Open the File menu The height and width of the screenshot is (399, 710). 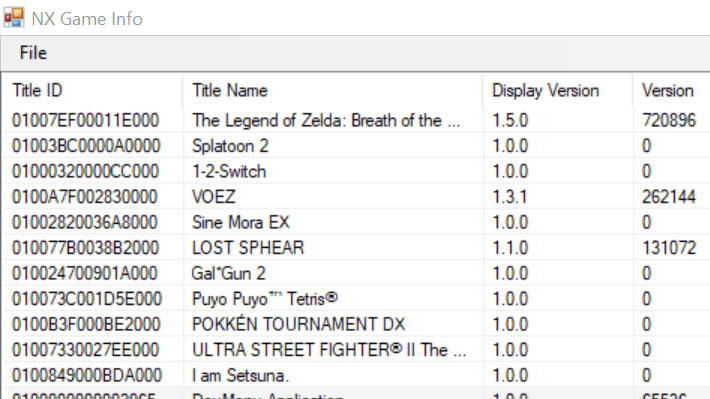tap(33, 53)
